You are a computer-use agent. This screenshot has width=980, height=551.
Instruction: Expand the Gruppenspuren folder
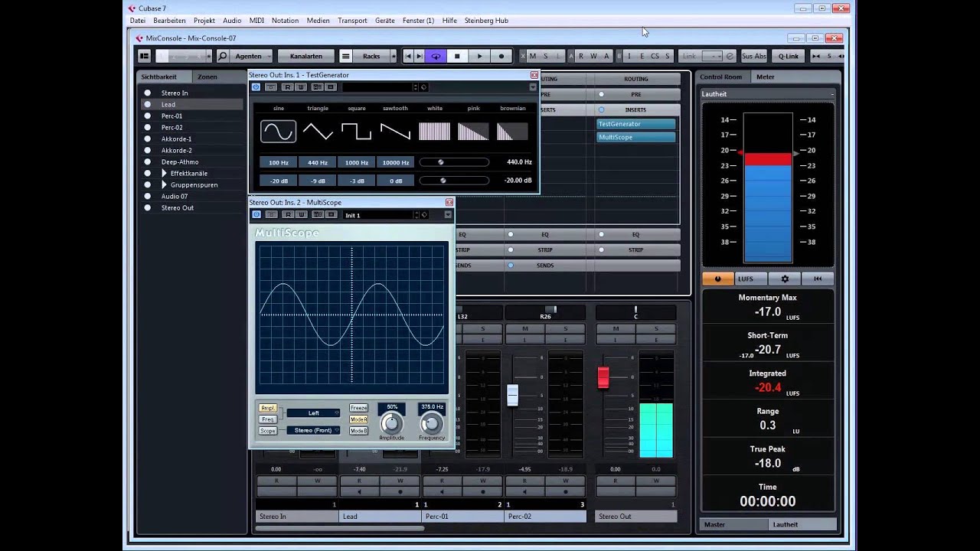(x=164, y=185)
